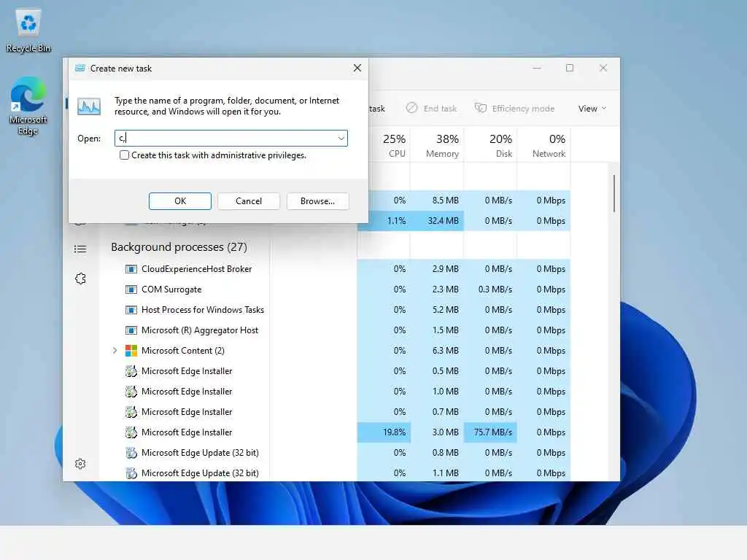747x560 pixels.
Task: Click the icon of Edge Installer using 0.7 MB
Action: 131,412
